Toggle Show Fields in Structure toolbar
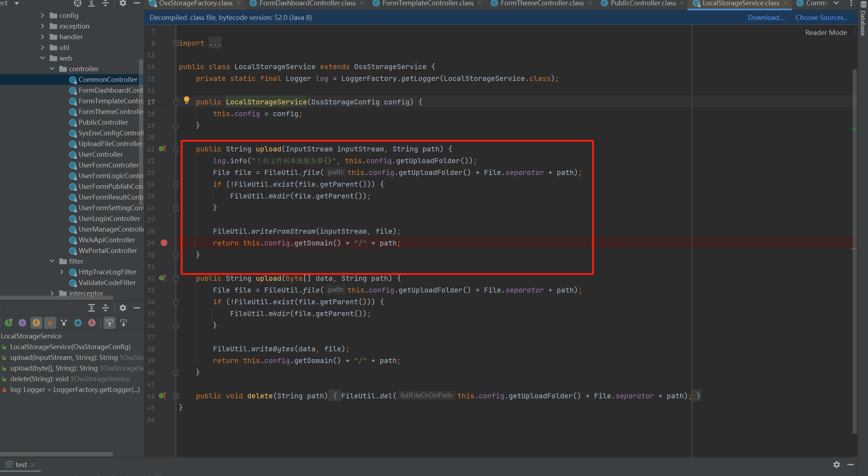 click(36, 323)
